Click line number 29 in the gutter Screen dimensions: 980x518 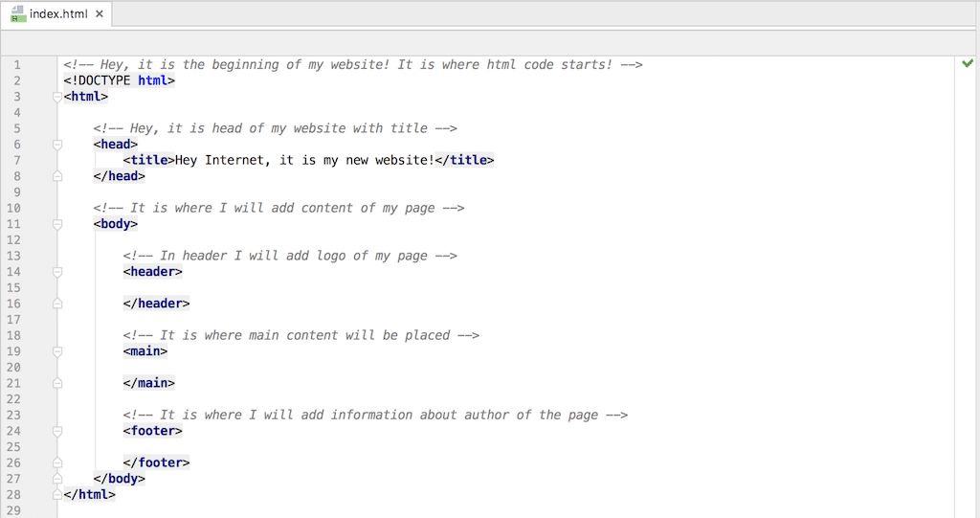[x=13, y=510]
